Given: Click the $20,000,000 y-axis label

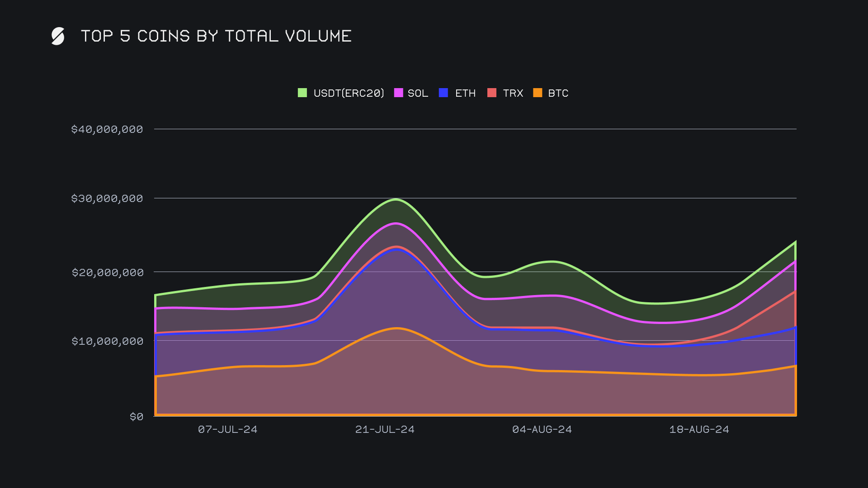Looking at the screenshot, I should click(x=108, y=272).
